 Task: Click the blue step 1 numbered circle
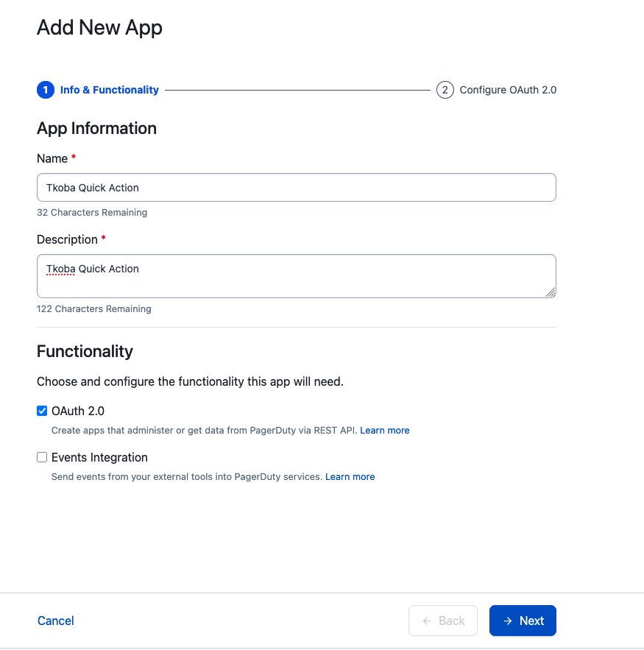tap(46, 89)
